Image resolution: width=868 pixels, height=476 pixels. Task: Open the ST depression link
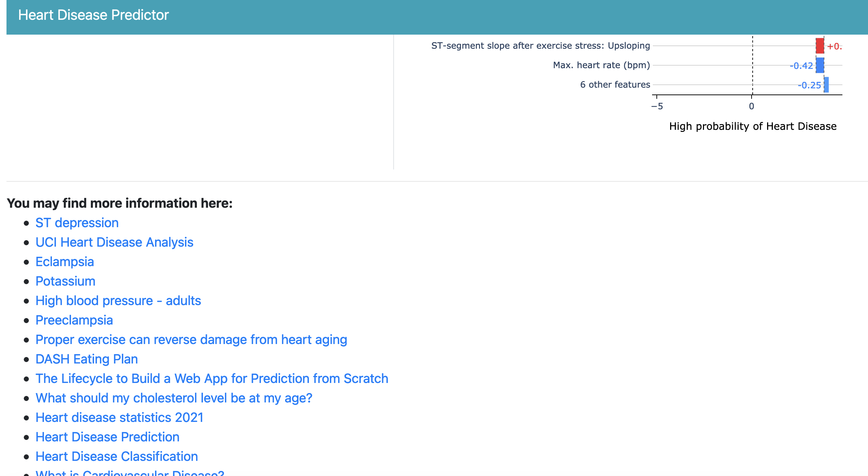tap(77, 223)
